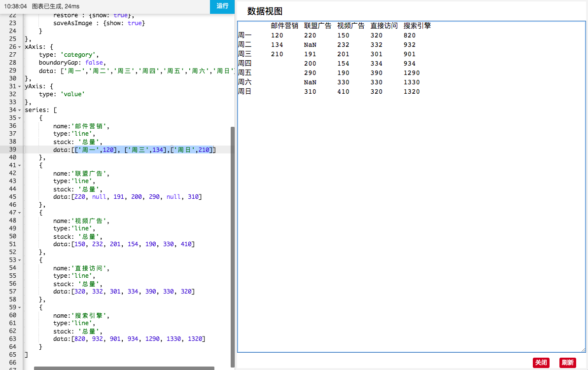Click the 周三 row label in data view
588x370 pixels.
(245, 54)
